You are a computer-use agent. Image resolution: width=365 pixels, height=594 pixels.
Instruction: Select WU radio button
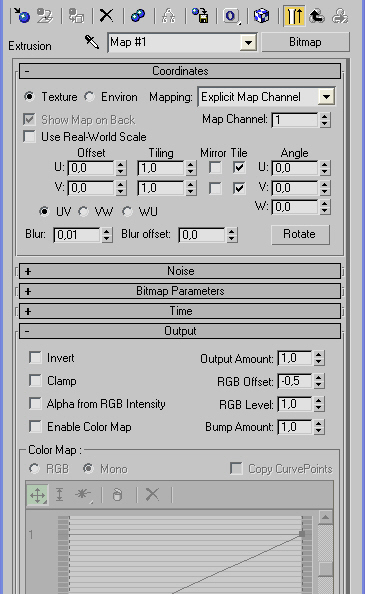tap(127, 211)
